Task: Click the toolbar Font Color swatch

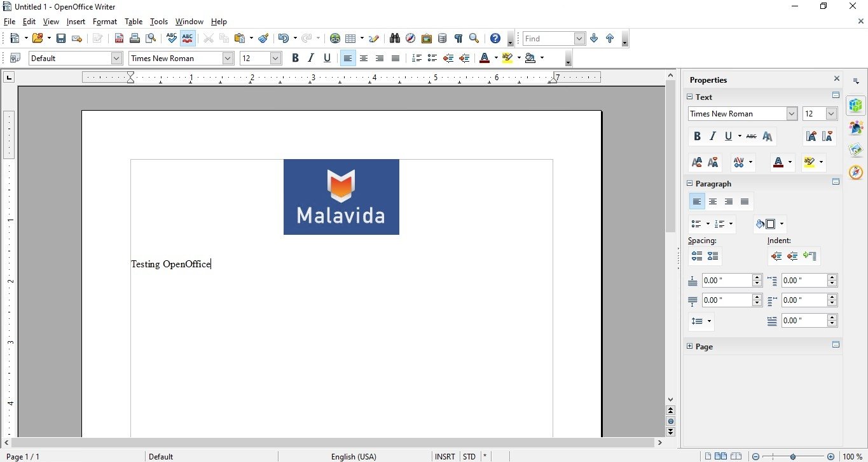Action: pos(485,58)
